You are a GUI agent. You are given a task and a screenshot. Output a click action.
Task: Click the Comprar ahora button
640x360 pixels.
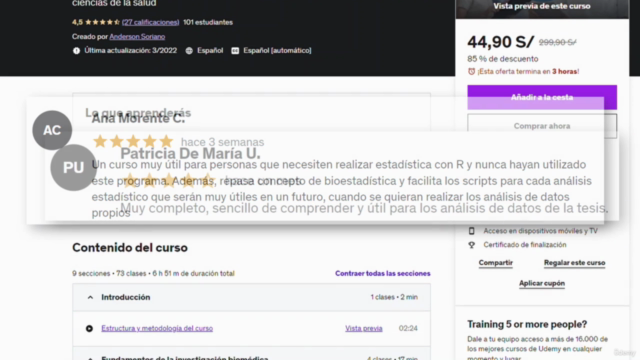542,126
